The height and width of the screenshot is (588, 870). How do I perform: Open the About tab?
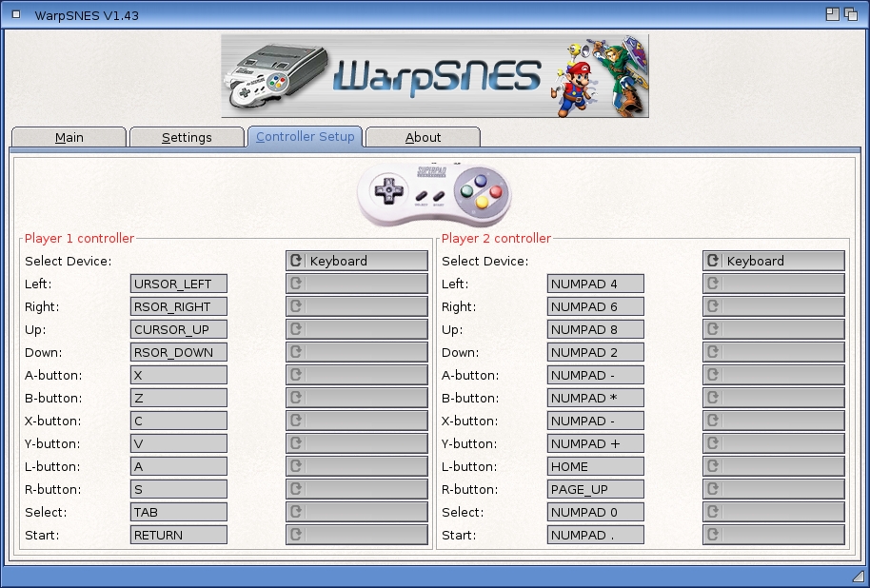tap(423, 137)
